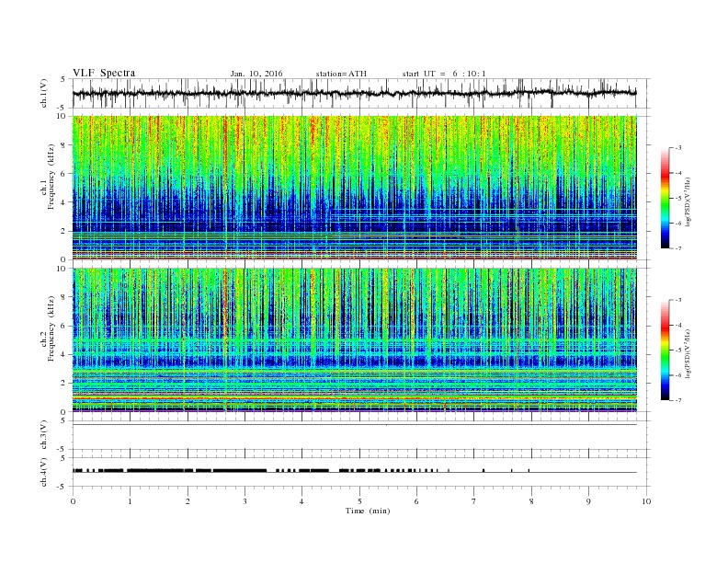728x563 pixels.
Task: Click the "-3" label on the ch.2 colorbar
Action: 678,300
